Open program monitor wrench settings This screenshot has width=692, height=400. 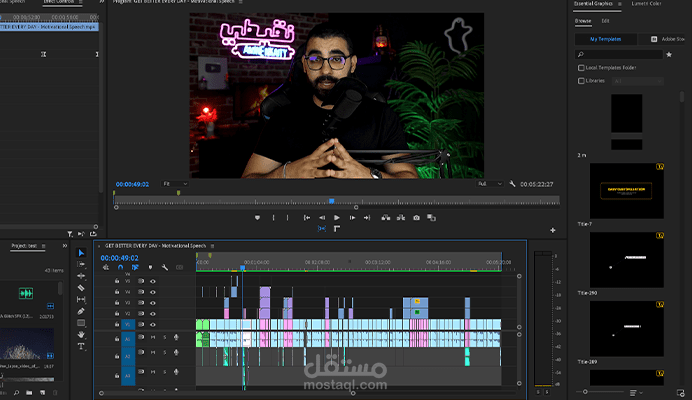(x=512, y=183)
